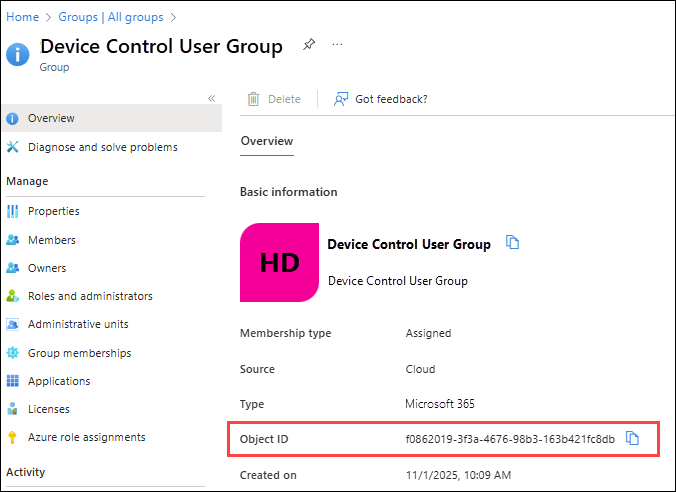Image resolution: width=676 pixels, height=492 pixels.
Task: Open the Applications page
Action: (x=59, y=381)
